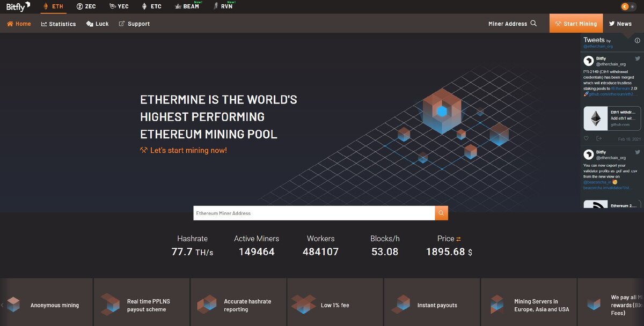Select the ETC pool tab
This screenshot has width=644, height=326.
pyautogui.click(x=151, y=6)
